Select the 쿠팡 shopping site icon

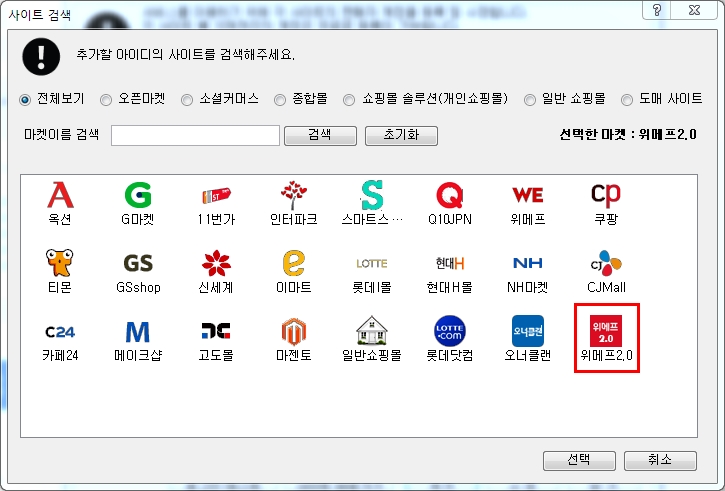(606, 195)
